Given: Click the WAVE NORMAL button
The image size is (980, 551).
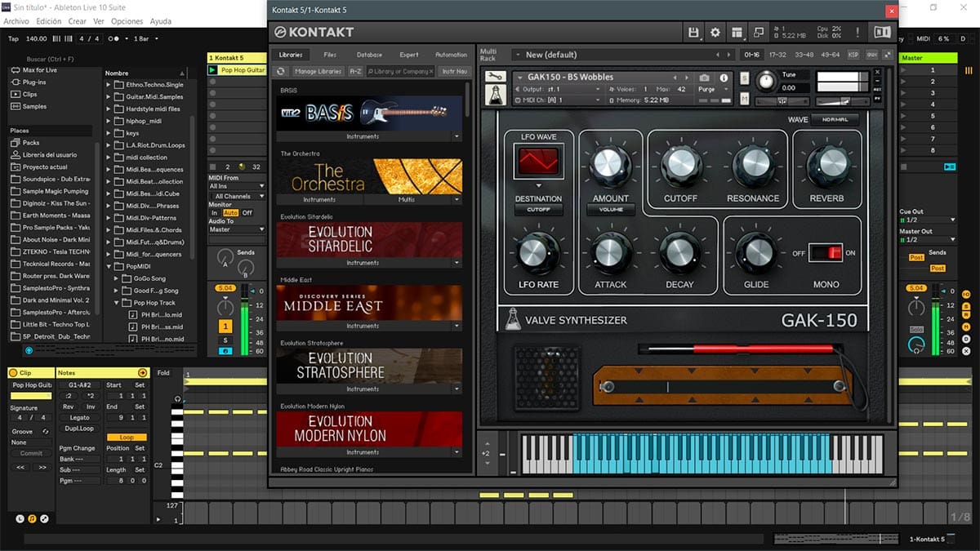Looking at the screenshot, I should point(835,119).
